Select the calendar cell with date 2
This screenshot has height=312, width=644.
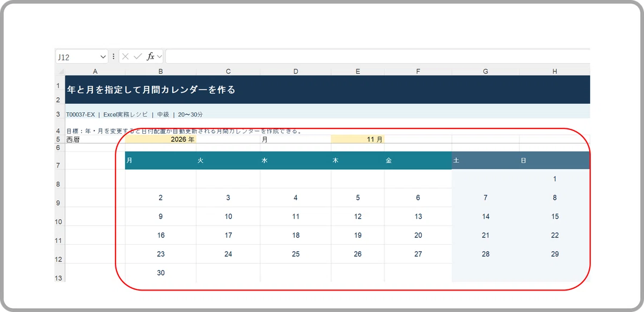point(160,198)
